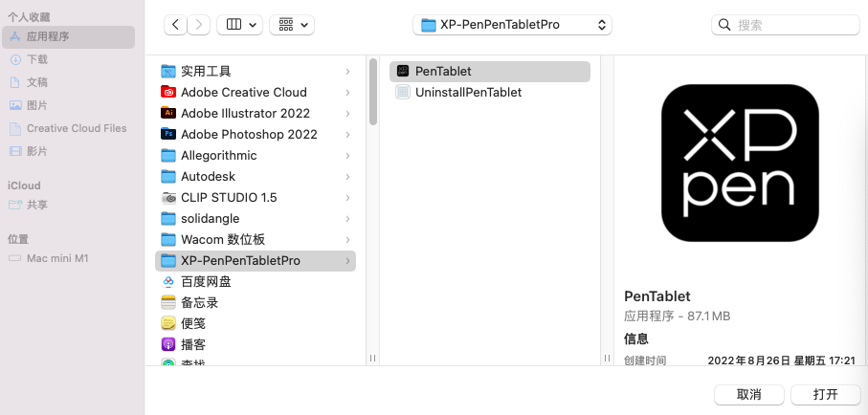Click the 搜索 search field

[785, 25]
